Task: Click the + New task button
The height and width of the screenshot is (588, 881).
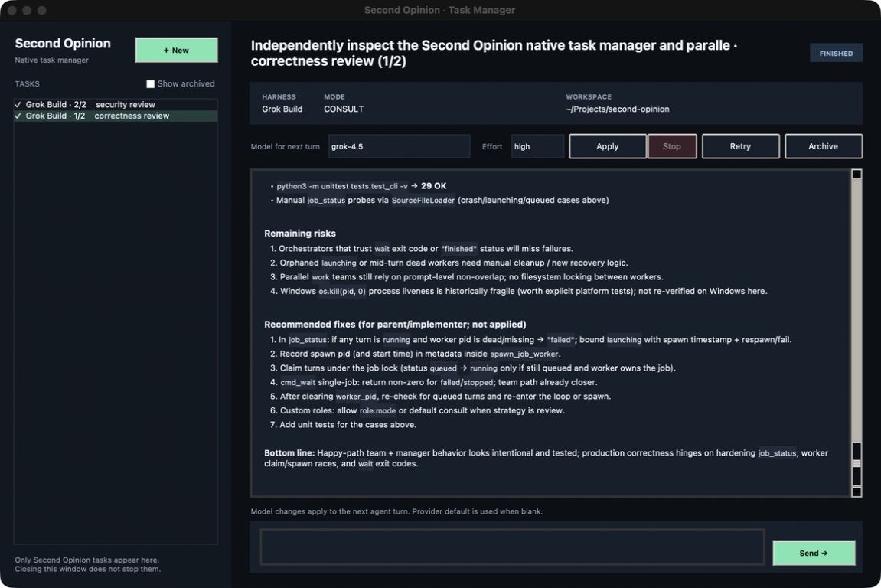Action: point(176,50)
